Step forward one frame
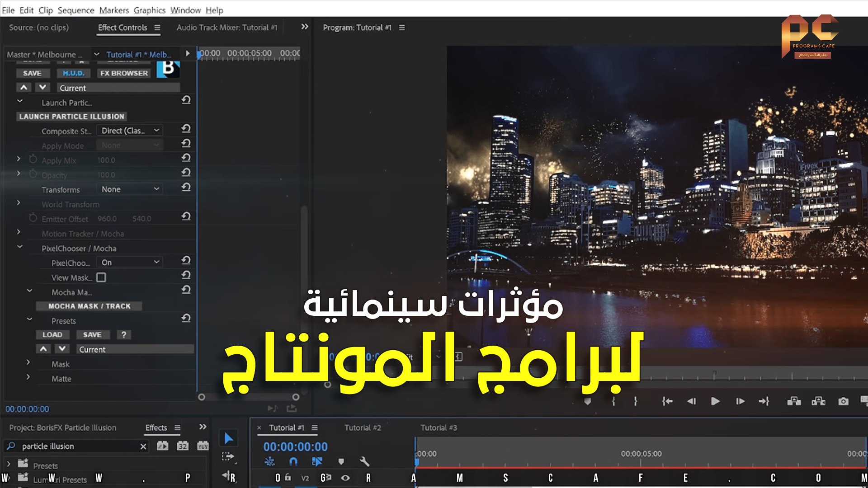 pos(740,401)
